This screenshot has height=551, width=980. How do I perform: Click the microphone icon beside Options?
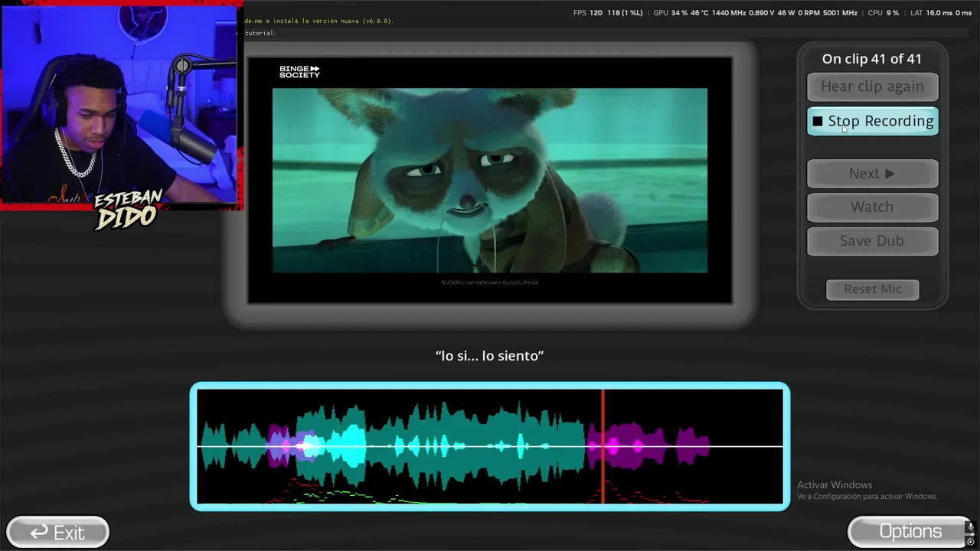click(971, 527)
